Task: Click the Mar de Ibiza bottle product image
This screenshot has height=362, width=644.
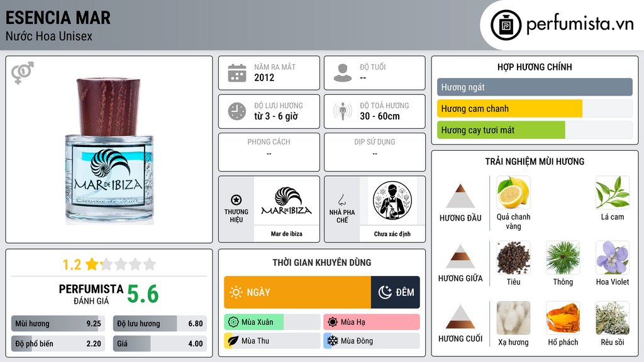Action: pos(109,151)
